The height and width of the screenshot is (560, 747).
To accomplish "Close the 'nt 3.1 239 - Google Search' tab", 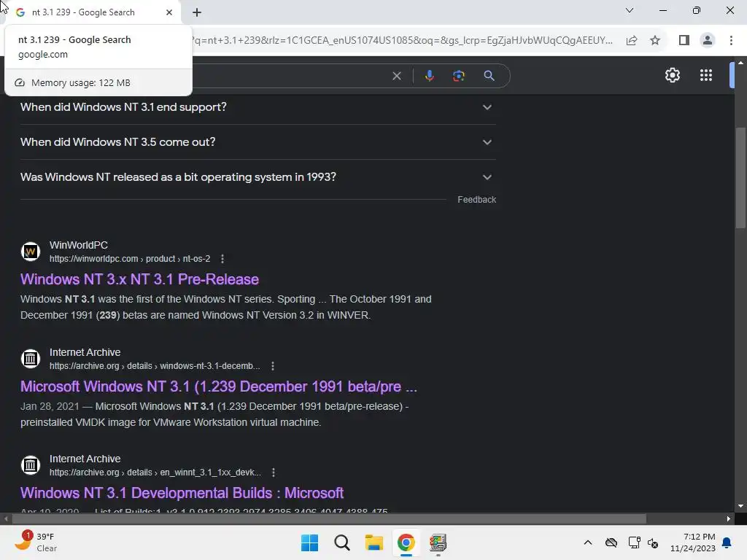I will (169, 12).
